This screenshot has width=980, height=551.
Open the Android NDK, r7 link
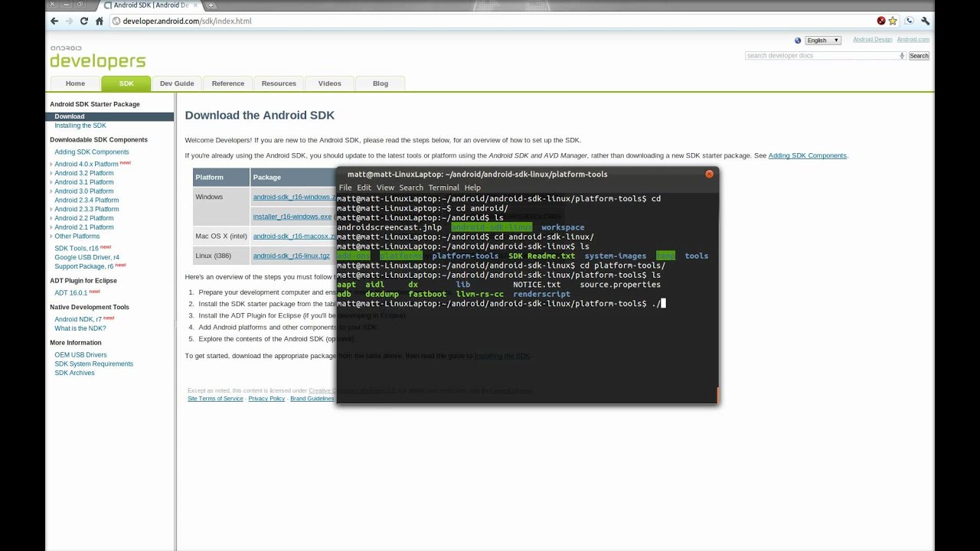(x=78, y=320)
